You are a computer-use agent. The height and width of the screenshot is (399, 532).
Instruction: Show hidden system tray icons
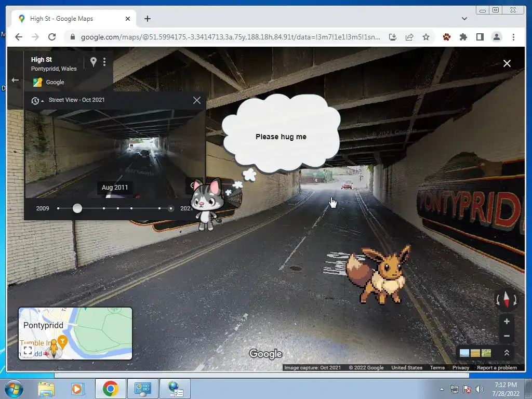442,389
